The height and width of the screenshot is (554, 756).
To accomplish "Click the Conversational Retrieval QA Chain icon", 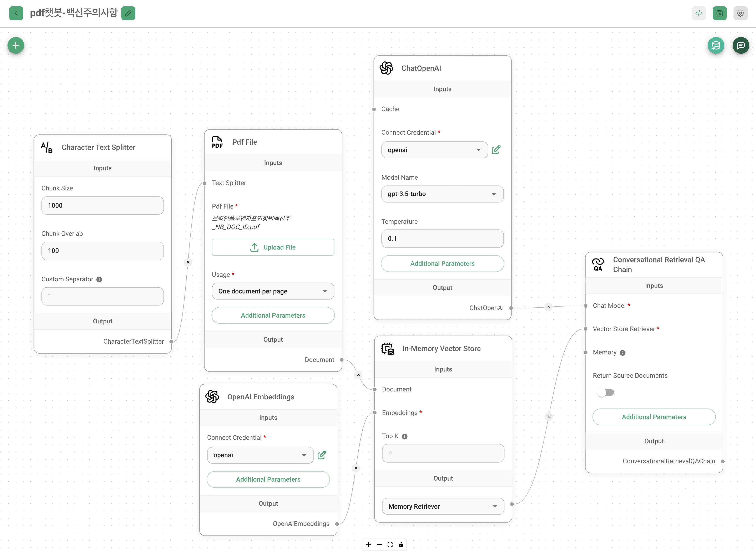I will click(598, 264).
